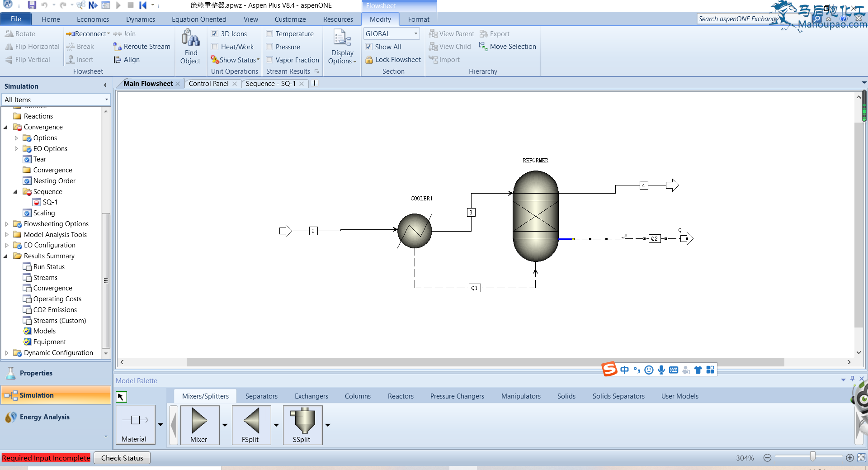The height and width of the screenshot is (470, 868).
Task: Select the Mixer block in Model Palette
Action: click(x=199, y=425)
